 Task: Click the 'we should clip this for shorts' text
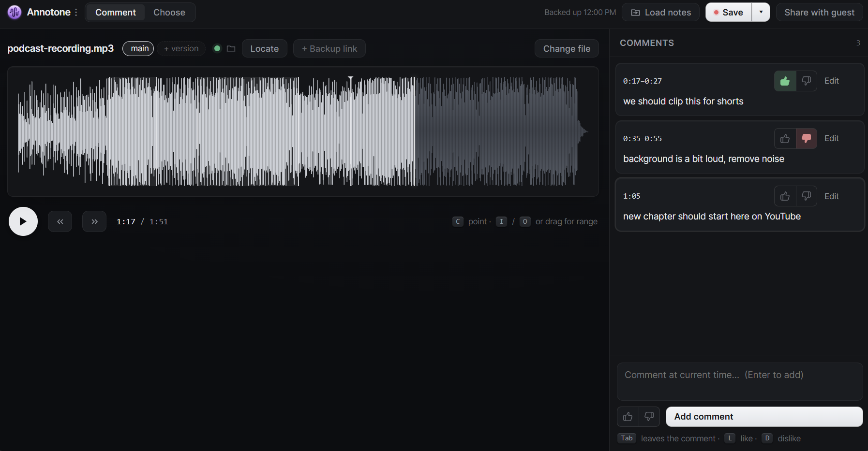(683, 102)
